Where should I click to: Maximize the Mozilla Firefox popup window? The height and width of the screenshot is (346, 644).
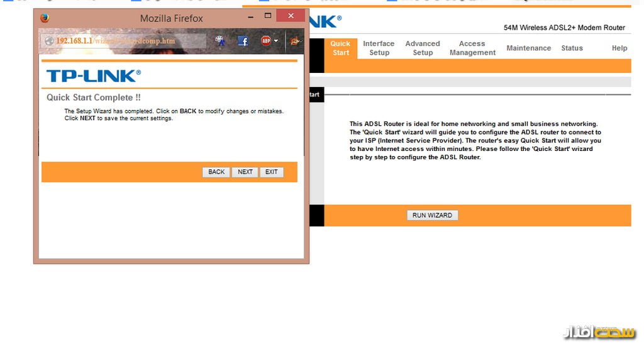(268, 16)
